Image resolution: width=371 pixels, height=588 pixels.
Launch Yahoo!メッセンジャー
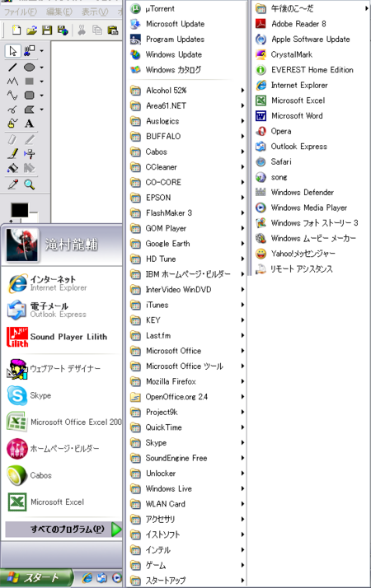coord(311,254)
